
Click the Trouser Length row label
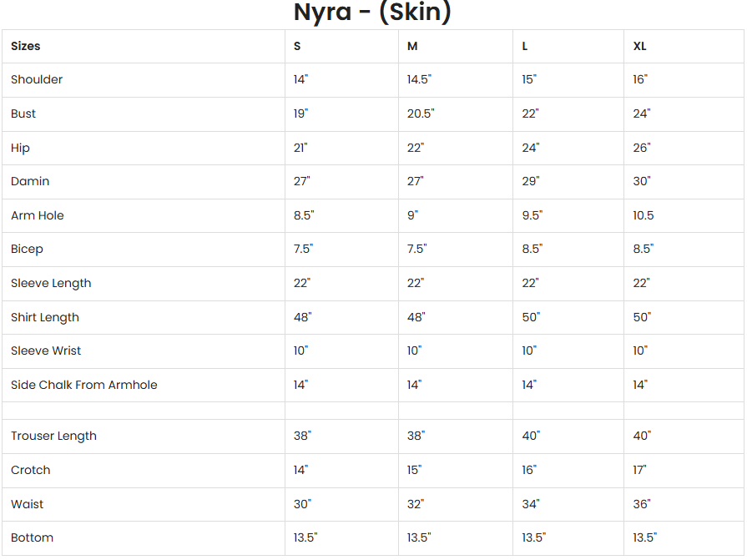tap(53, 436)
